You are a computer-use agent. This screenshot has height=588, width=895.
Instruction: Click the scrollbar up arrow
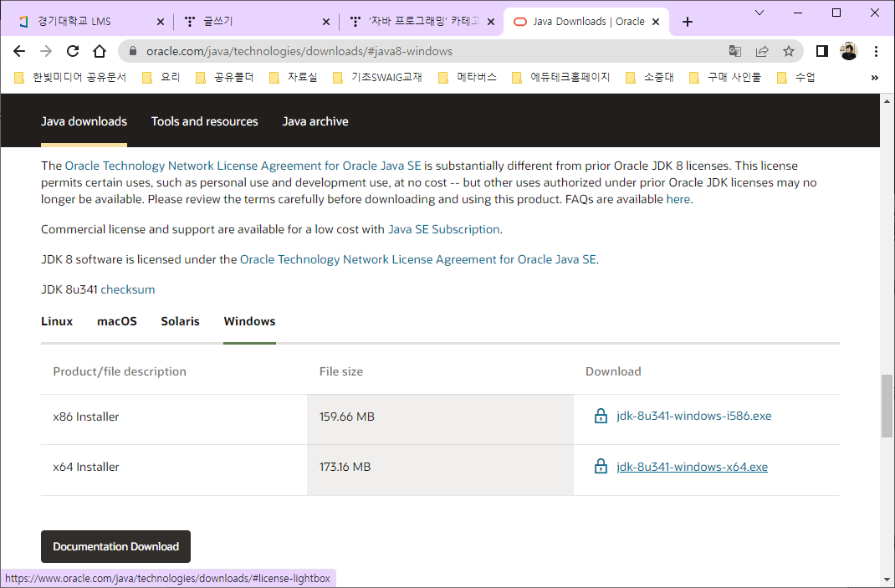[887, 101]
